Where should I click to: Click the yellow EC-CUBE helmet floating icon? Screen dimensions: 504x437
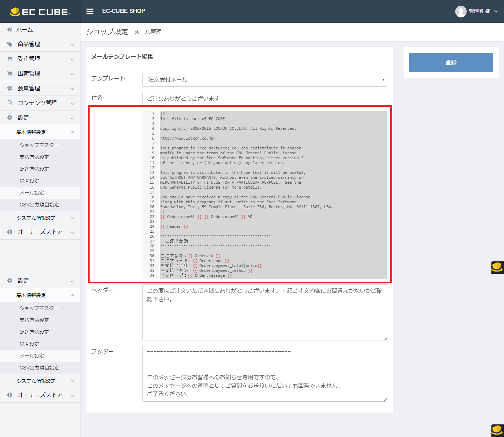pos(497,268)
